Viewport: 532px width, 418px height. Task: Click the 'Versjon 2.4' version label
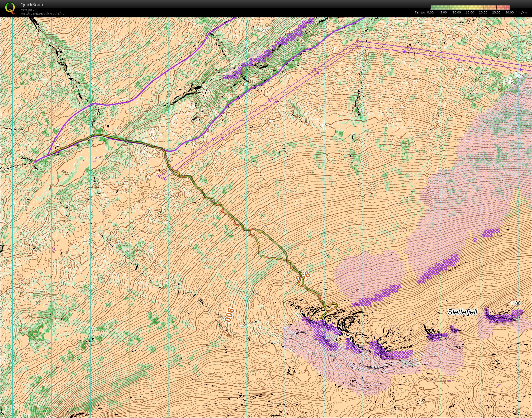29,10
